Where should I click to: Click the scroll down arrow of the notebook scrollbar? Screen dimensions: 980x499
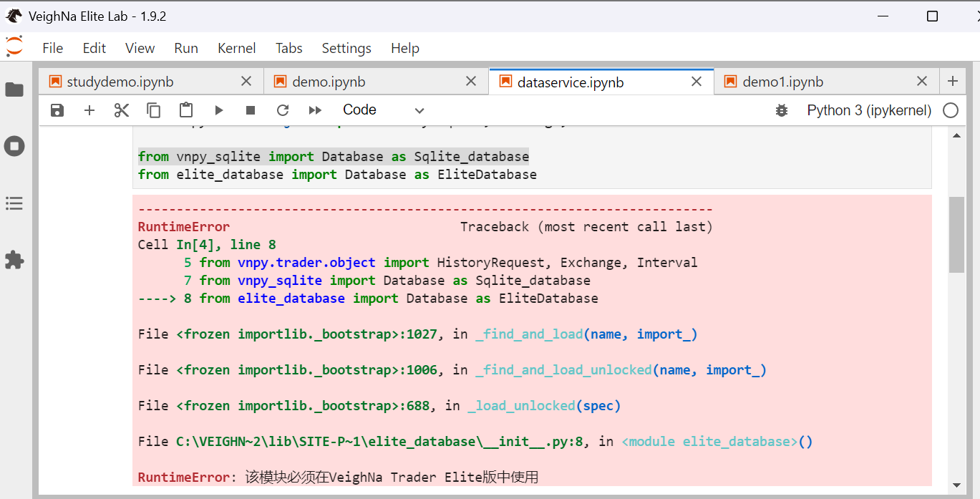tap(956, 485)
